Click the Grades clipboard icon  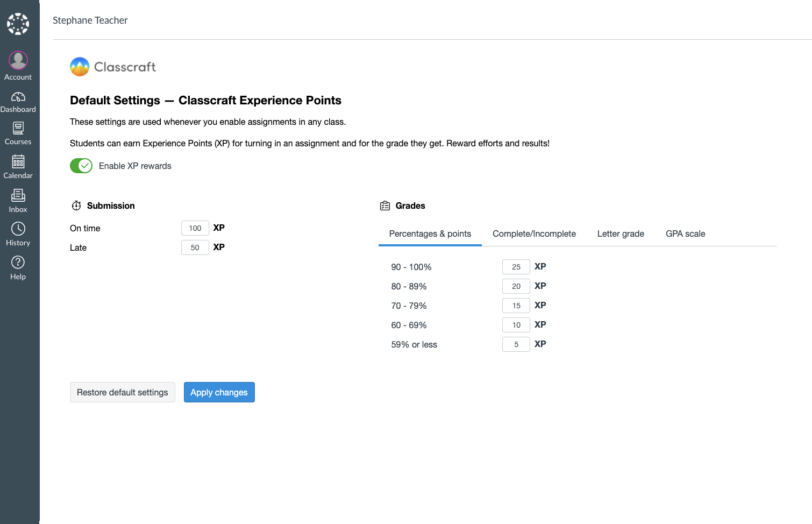tap(385, 206)
